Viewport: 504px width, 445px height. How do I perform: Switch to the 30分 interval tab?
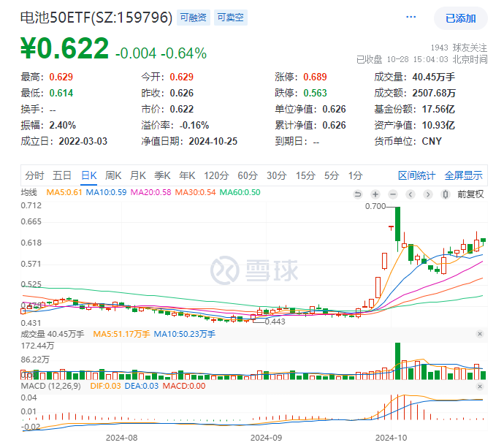276,175
